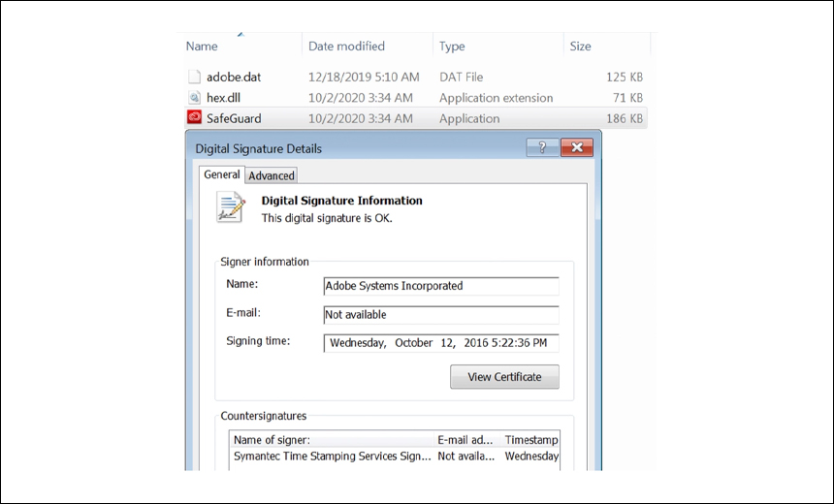Click the SafeGuard row's Application type cell
This screenshot has width=834, height=504.
[469, 118]
